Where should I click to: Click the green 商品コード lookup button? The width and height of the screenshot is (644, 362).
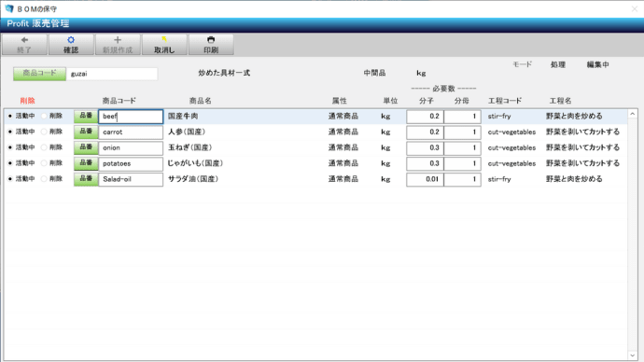(39, 74)
